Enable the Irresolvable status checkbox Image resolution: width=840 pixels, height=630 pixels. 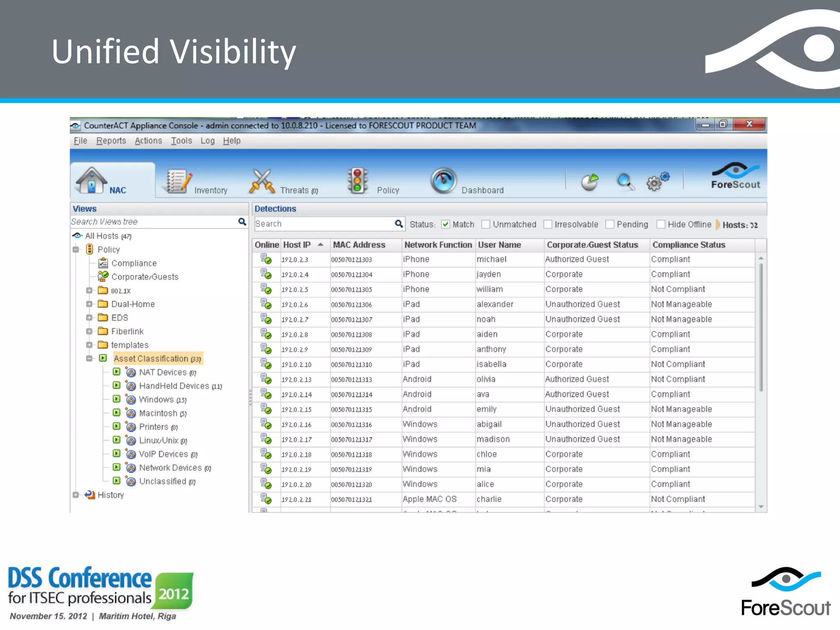(x=548, y=224)
